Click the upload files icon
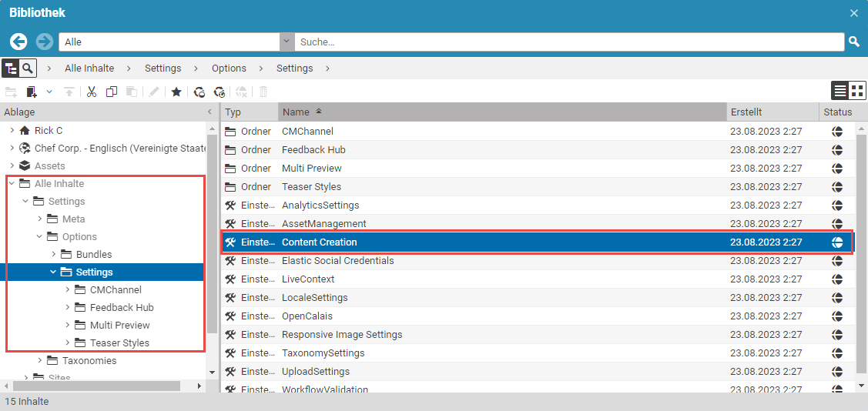 69,92
